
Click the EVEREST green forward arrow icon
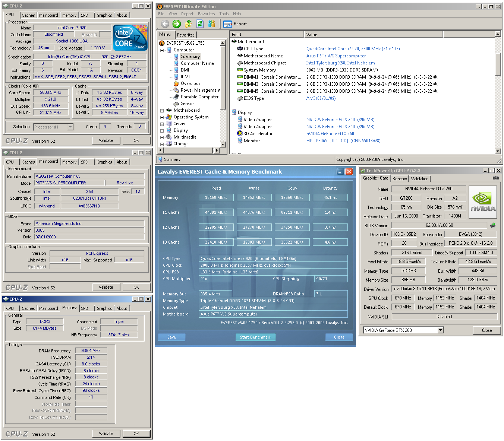(x=177, y=24)
